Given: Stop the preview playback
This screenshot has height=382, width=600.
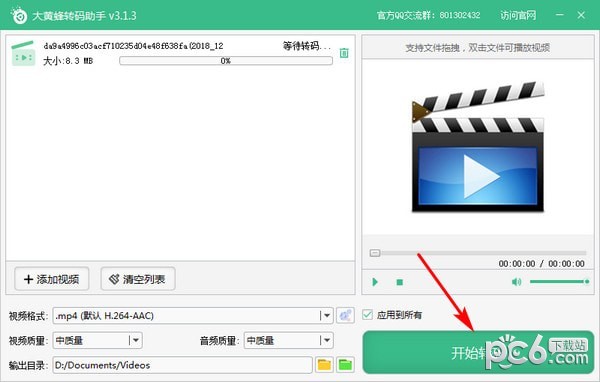Looking at the screenshot, I should point(399,282).
